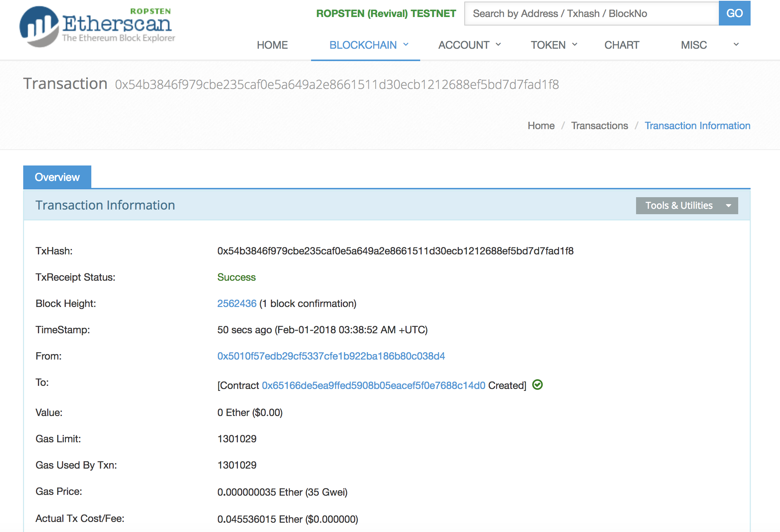The height and width of the screenshot is (532, 780).
Task: Click the sender address 0x5010f57e link
Action: click(331, 356)
